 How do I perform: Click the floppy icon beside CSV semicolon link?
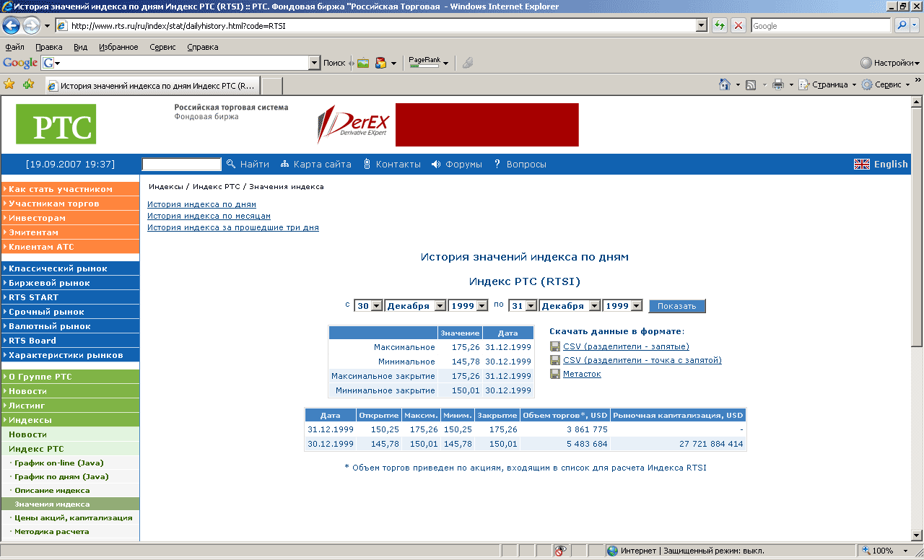click(555, 360)
